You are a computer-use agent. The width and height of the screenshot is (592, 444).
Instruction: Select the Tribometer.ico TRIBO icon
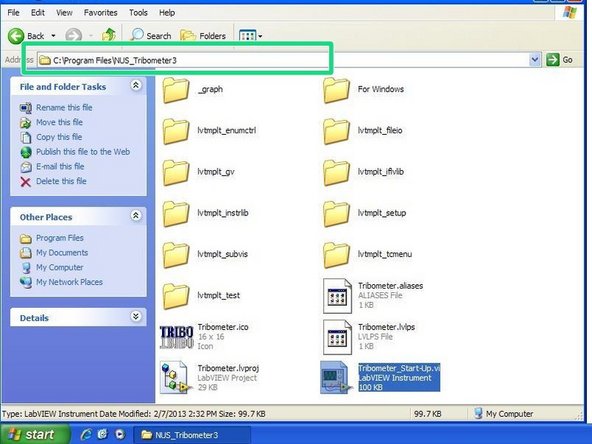point(177,337)
